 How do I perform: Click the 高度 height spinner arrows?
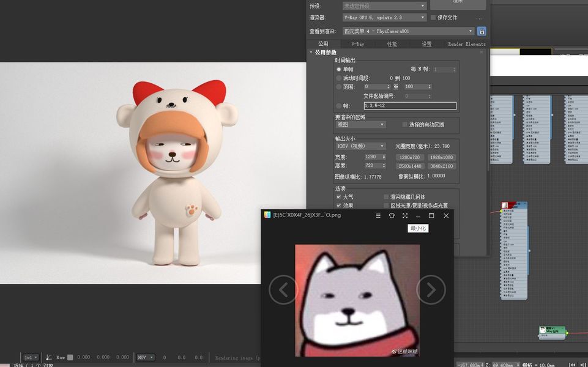tap(384, 165)
